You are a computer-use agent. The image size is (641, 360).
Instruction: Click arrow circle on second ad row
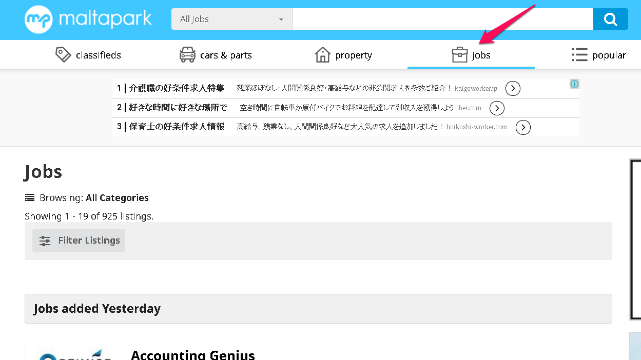coord(497,108)
